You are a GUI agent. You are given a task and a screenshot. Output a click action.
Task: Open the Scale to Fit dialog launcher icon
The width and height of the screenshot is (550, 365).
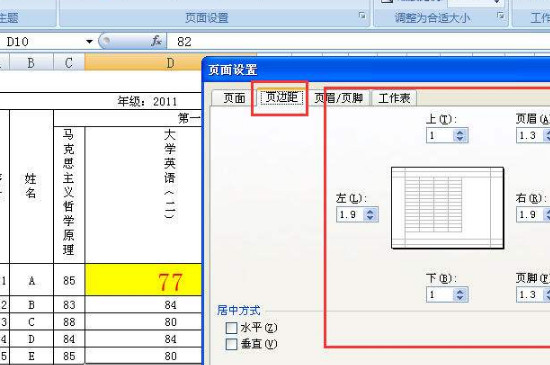501,15
